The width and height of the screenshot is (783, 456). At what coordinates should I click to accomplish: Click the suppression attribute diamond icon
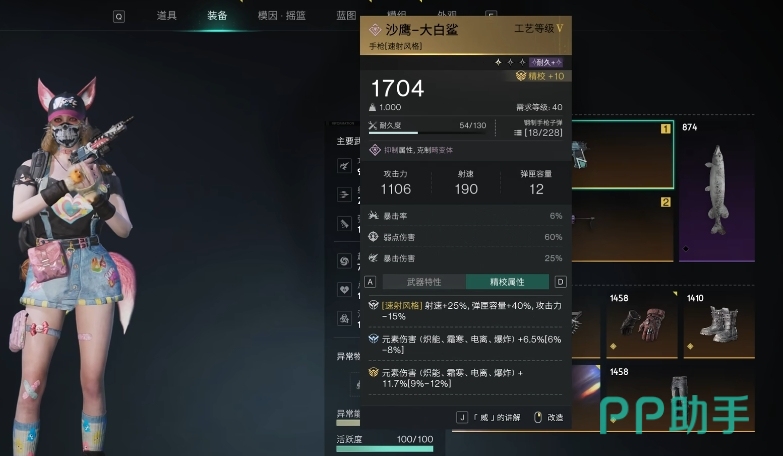point(375,150)
